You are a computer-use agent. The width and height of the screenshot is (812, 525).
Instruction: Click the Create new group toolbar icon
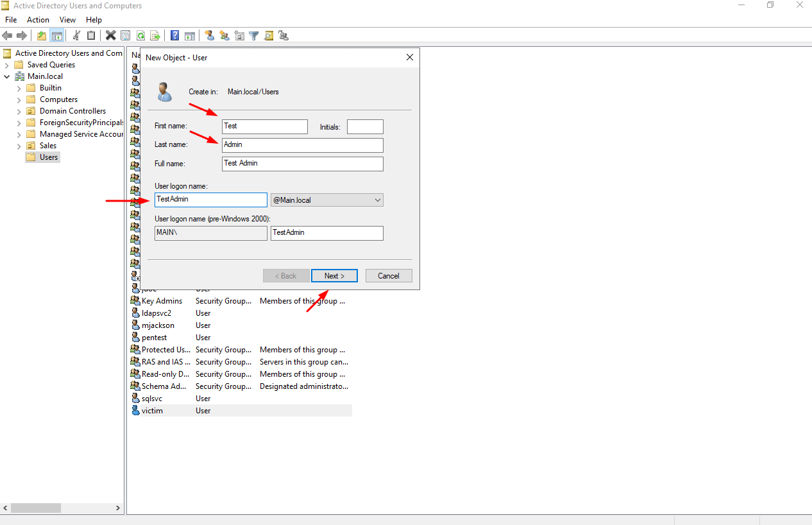coord(224,36)
